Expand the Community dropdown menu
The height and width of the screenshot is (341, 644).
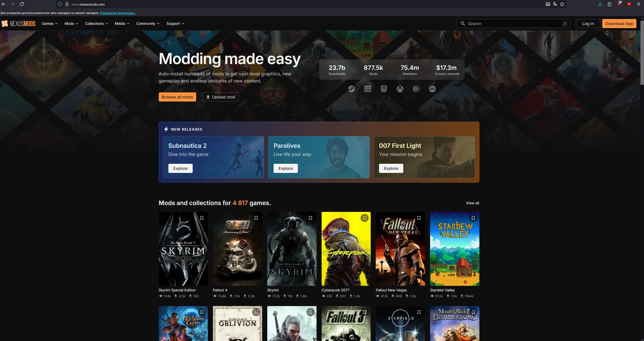click(x=148, y=24)
